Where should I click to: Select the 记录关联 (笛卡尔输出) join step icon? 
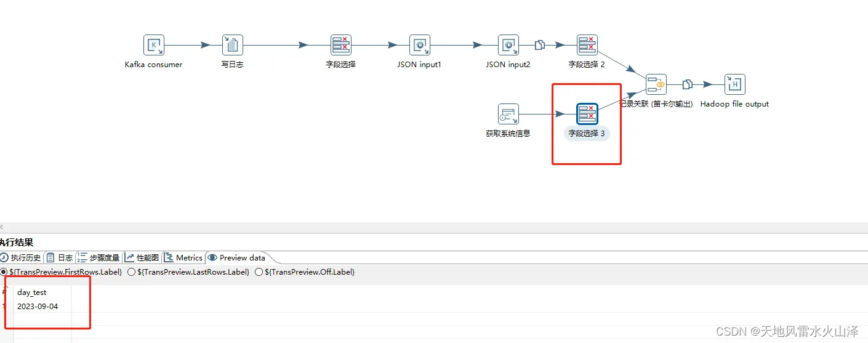click(x=656, y=84)
